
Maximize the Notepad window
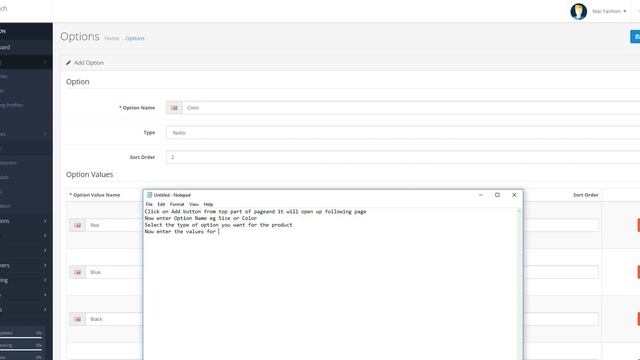pos(497,195)
